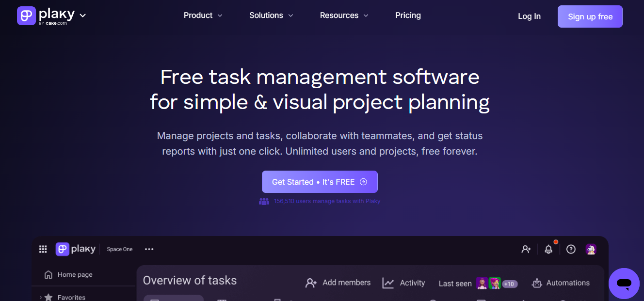Expand the Resources dropdown menu
This screenshot has width=644, height=301.
point(344,16)
